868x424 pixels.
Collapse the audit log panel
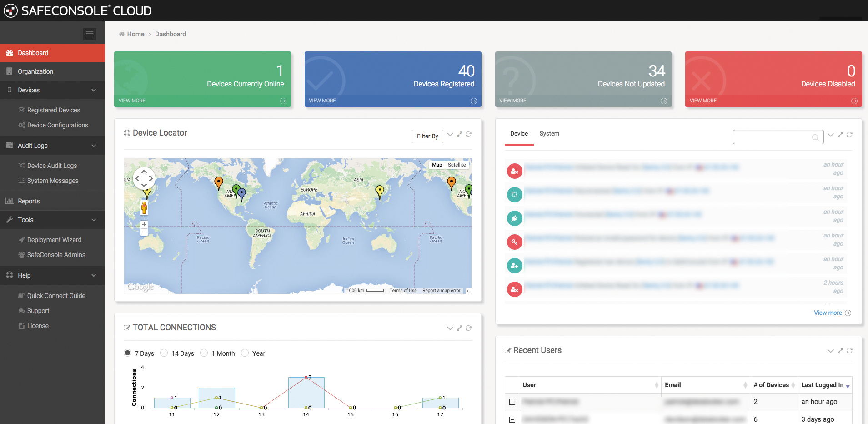831,135
